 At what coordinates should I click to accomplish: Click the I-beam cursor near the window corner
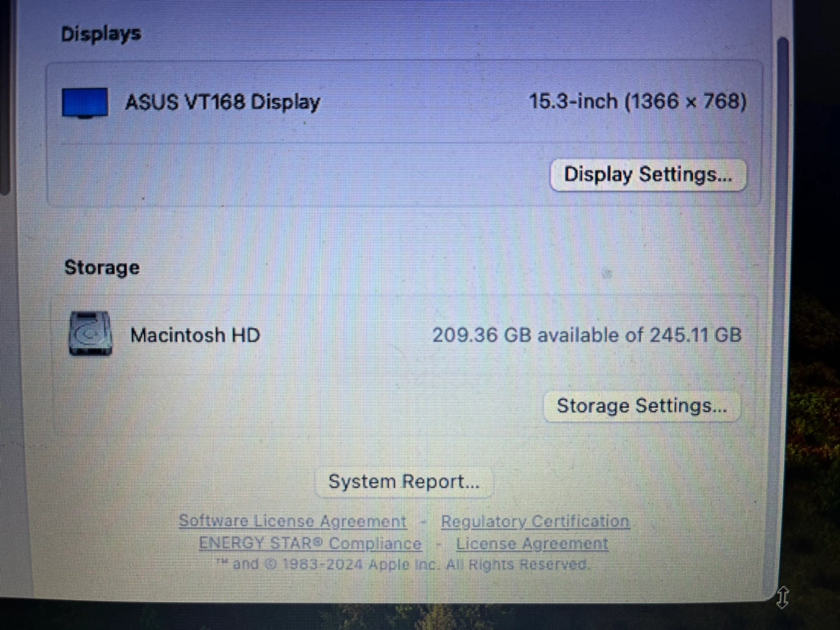(782, 597)
